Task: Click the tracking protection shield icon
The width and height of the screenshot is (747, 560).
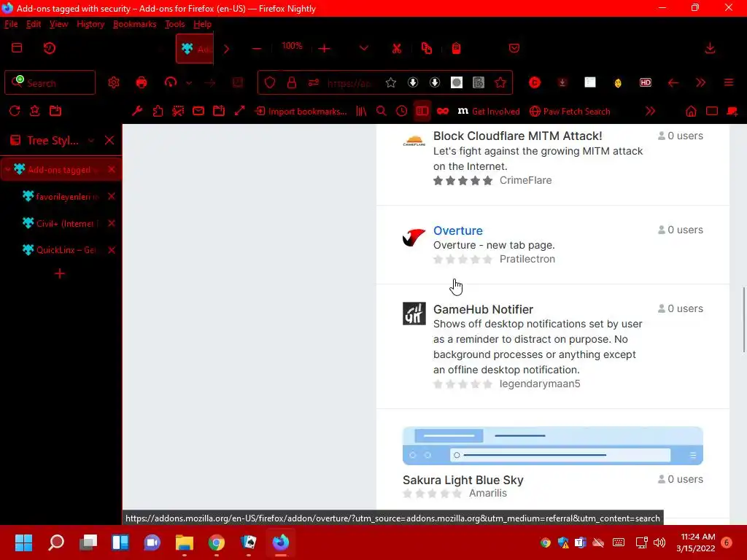Action: click(x=270, y=83)
